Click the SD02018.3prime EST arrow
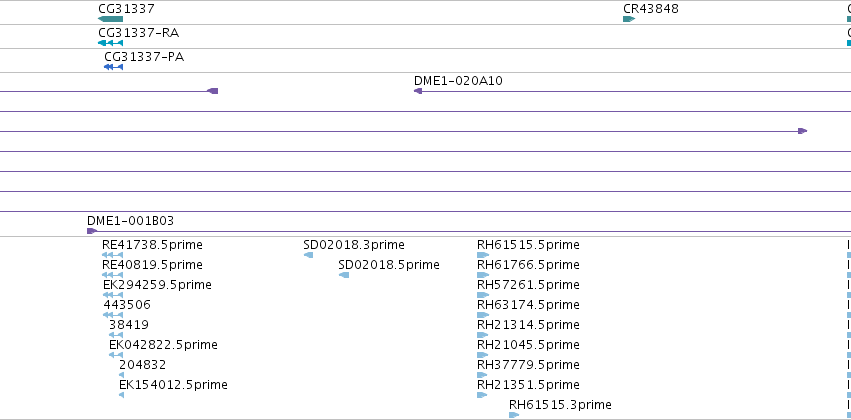This screenshot has height=420, width=851. (x=308, y=255)
